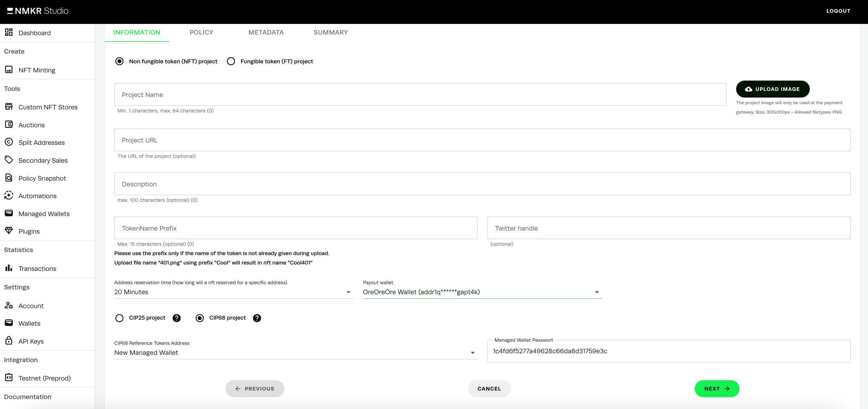Click the help icon next to CIP68 project

pyautogui.click(x=257, y=318)
